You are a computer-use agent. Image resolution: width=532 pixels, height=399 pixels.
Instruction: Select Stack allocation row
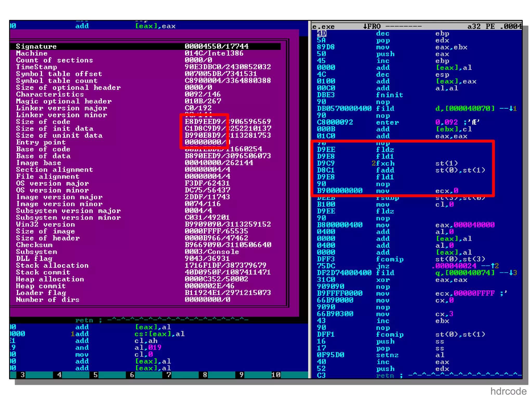(x=145, y=265)
